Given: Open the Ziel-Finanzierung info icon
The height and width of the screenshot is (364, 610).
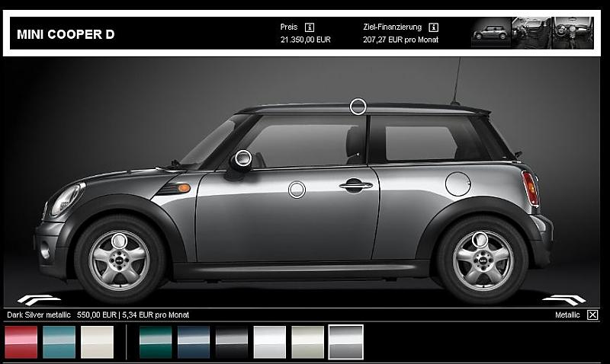Looking at the screenshot, I should click(x=433, y=27).
